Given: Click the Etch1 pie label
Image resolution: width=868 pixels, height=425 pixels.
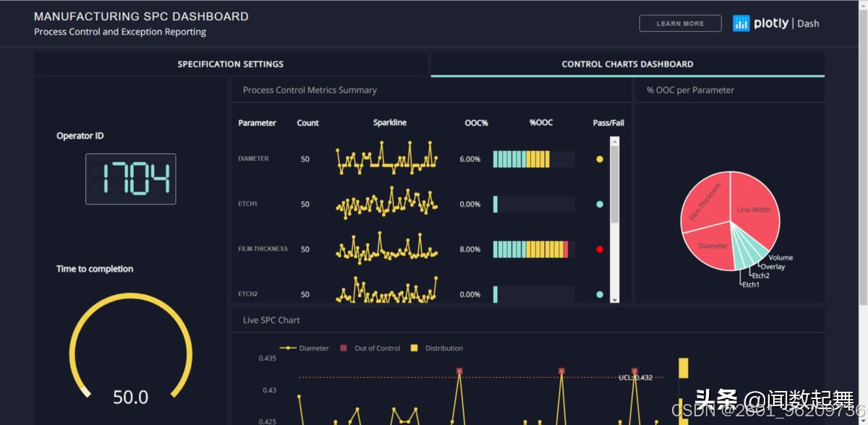Looking at the screenshot, I should pos(751,285).
